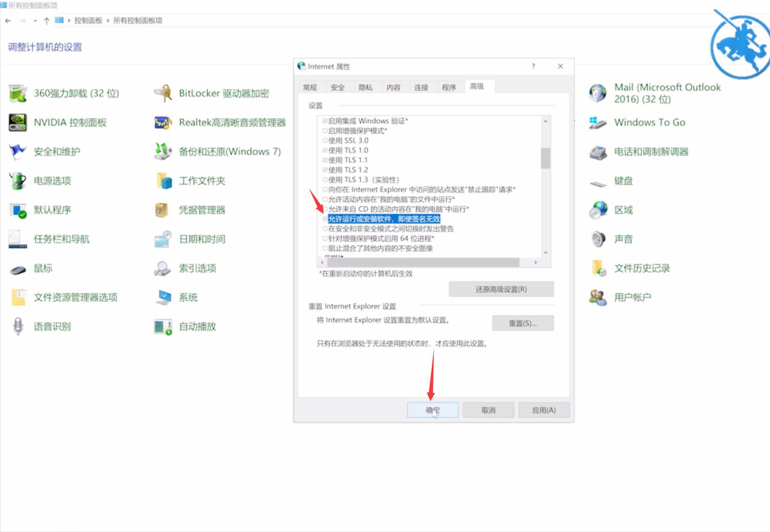
Task: Open recent locations dropdown chevron
Action: [35, 21]
